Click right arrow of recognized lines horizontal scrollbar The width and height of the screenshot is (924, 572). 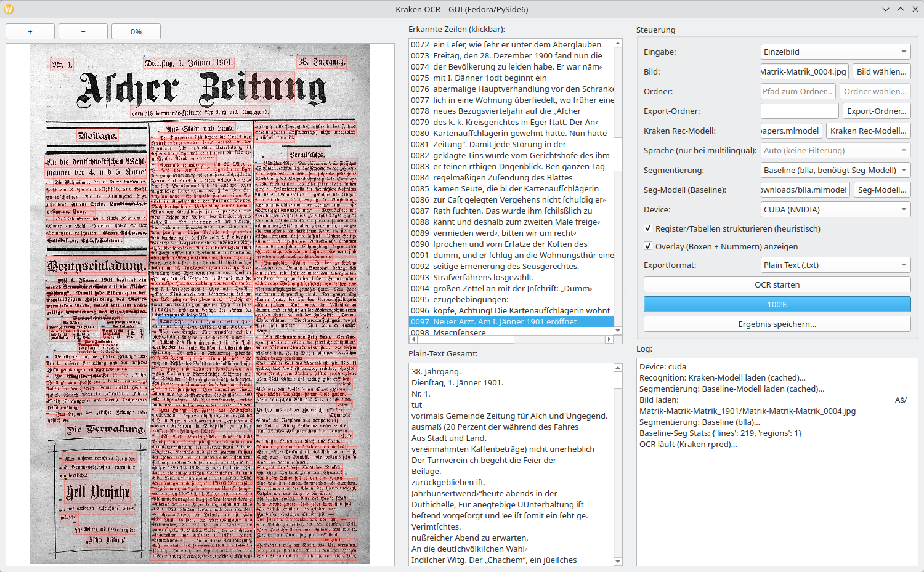(x=609, y=339)
